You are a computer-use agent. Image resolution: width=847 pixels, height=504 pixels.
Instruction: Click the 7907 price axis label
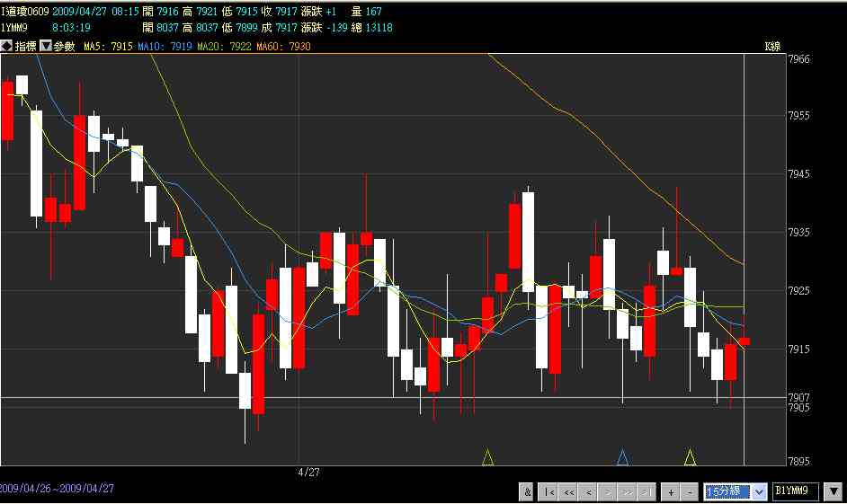point(799,397)
